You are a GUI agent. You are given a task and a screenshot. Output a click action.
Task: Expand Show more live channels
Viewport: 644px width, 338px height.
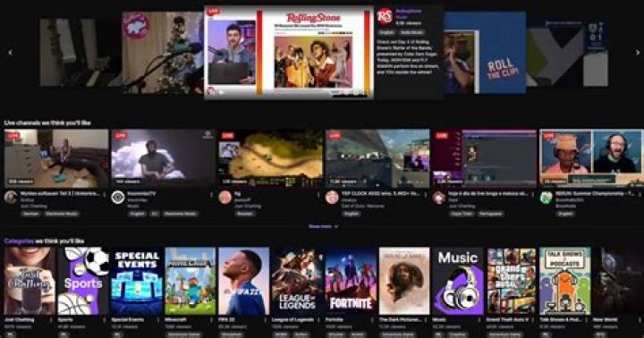[x=323, y=226]
